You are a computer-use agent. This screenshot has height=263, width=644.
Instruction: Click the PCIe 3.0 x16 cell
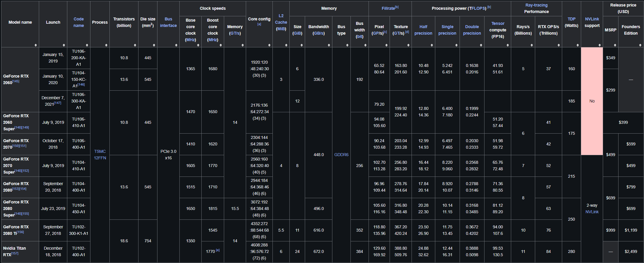coord(168,155)
